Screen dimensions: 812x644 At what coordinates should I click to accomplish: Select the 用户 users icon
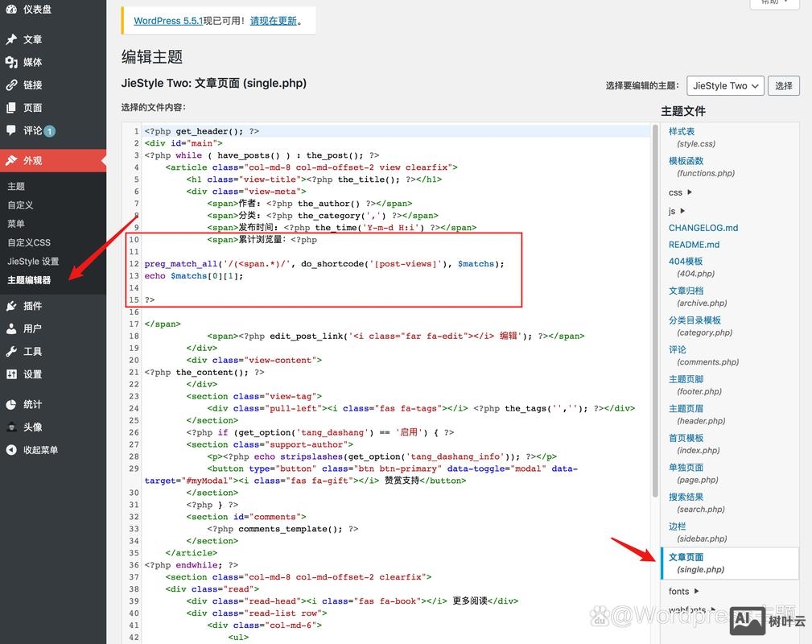point(11,328)
